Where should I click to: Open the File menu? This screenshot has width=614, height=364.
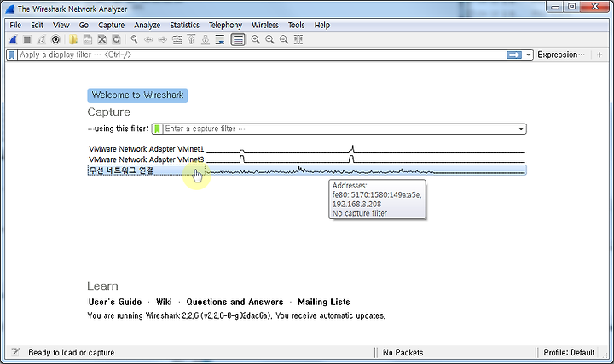[x=15, y=25]
